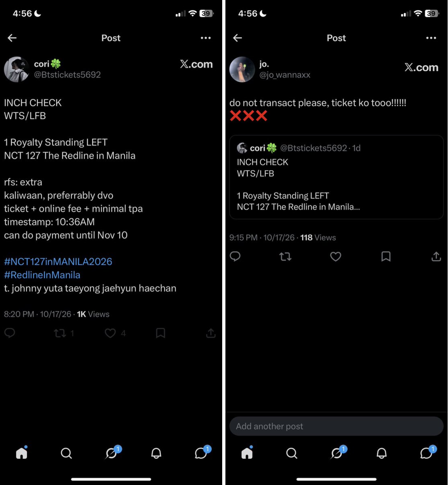Share cori's post via share icon
The image size is (448, 485).
[211, 333]
